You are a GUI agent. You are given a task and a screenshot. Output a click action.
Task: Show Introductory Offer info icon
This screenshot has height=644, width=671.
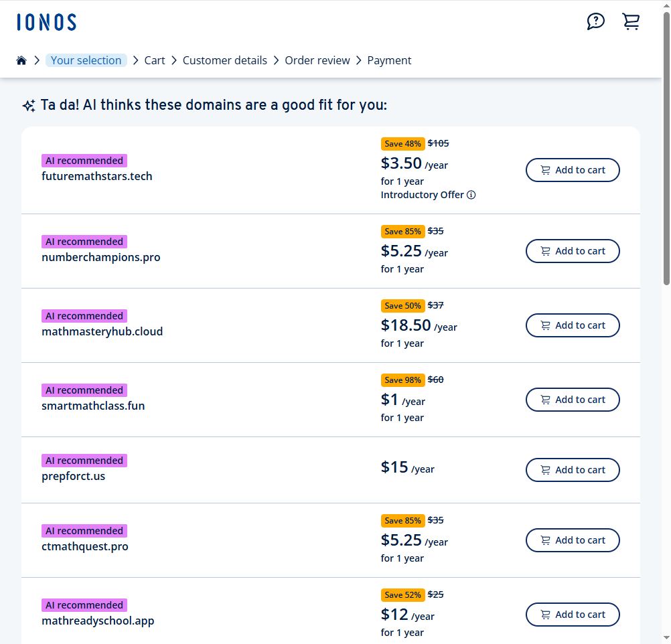pos(471,195)
